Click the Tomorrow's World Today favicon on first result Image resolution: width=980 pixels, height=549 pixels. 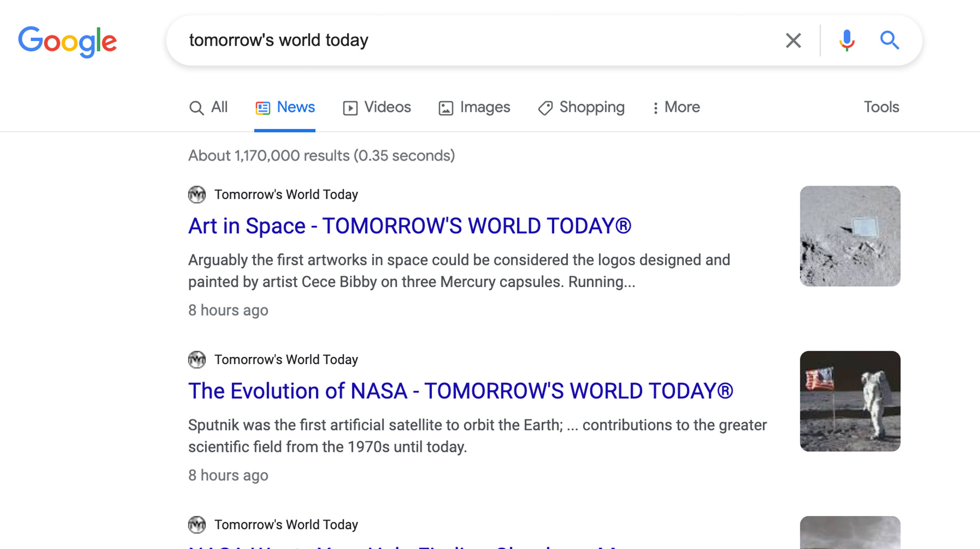[197, 195]
